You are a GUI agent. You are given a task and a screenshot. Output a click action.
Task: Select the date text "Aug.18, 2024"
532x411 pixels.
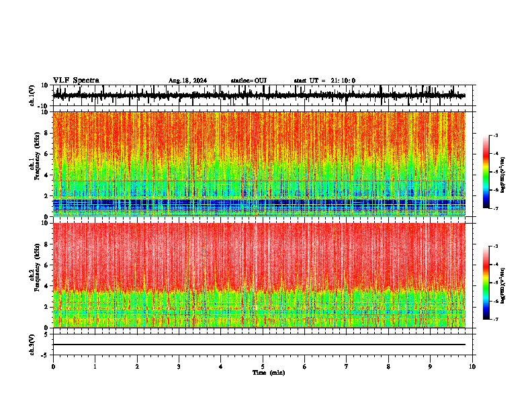point(187,81)
